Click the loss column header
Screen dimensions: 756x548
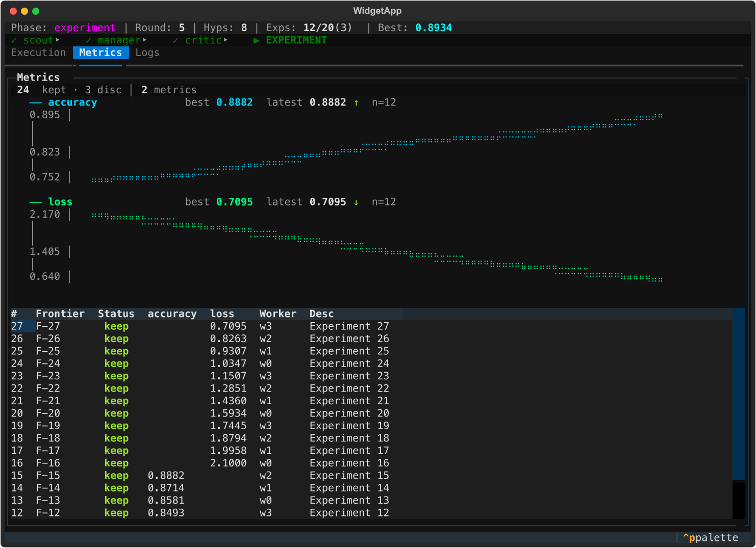222,314
